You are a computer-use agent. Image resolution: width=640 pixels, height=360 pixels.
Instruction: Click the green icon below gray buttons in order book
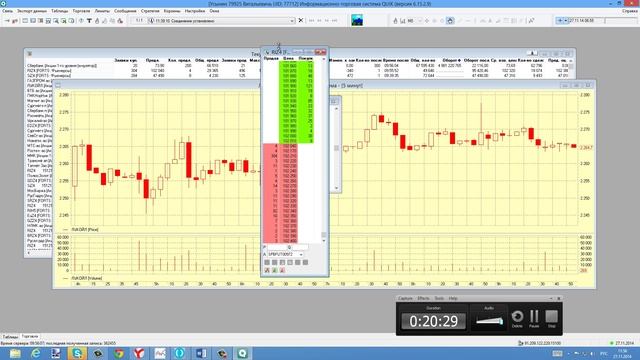pos(274,270)
